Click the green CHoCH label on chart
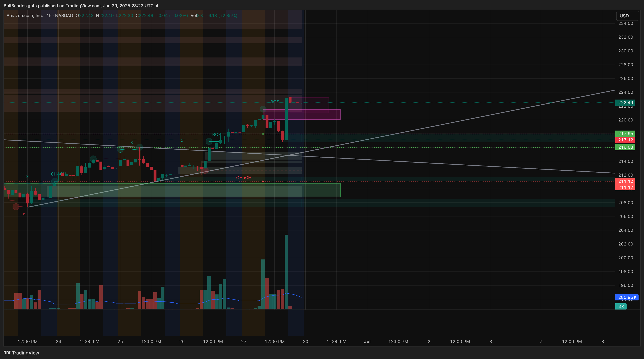 tap(58, 174)
